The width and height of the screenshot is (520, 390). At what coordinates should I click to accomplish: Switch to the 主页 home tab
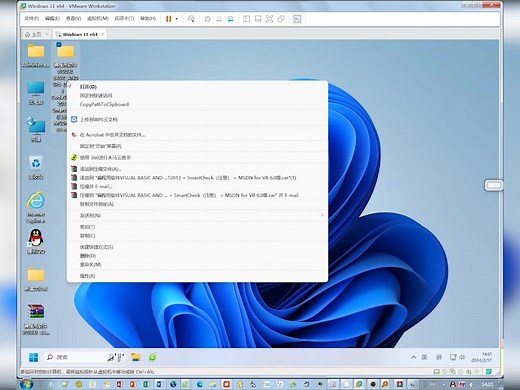point(33,34)
